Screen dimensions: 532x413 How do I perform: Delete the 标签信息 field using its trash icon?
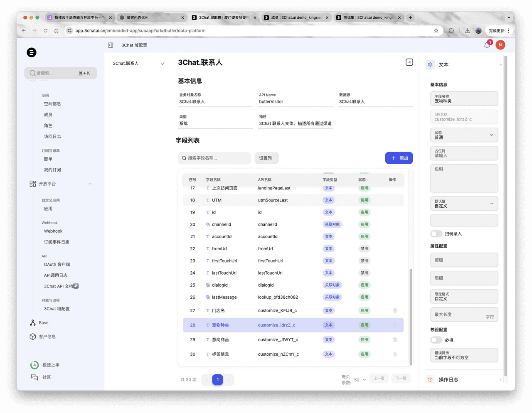395,354
